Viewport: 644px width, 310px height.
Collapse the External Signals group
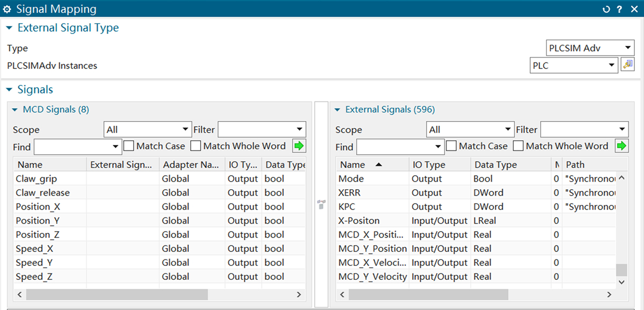337,110
